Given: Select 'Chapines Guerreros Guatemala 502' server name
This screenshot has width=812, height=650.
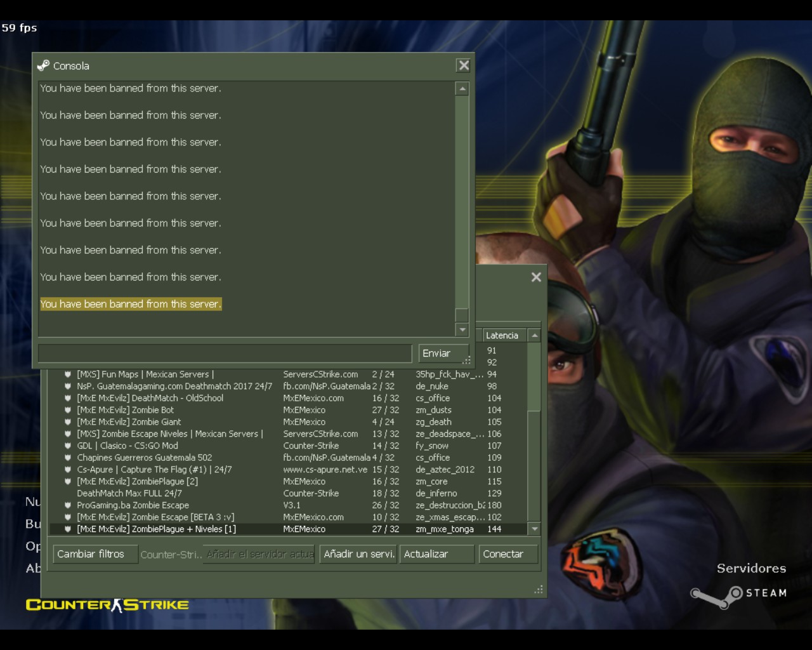Looking at the screenshot, I should (145, 458).
